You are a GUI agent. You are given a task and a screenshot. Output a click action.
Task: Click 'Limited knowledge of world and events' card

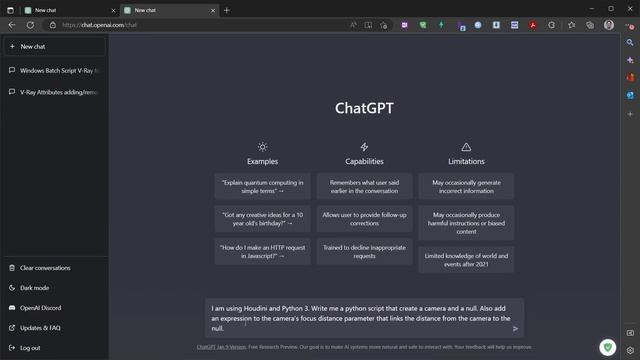tap(466, 260)
